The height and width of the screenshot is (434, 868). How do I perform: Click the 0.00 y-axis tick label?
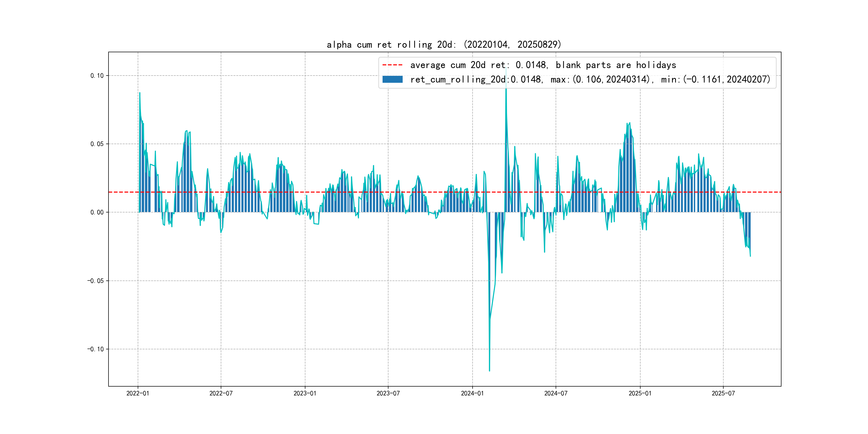click(x=97, y=212)
